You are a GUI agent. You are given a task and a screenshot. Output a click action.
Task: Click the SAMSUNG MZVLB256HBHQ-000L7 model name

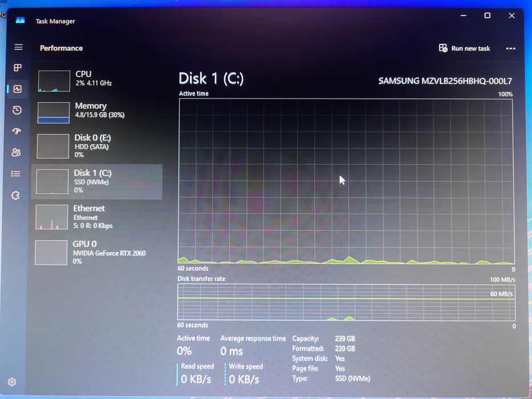[445, 81]
